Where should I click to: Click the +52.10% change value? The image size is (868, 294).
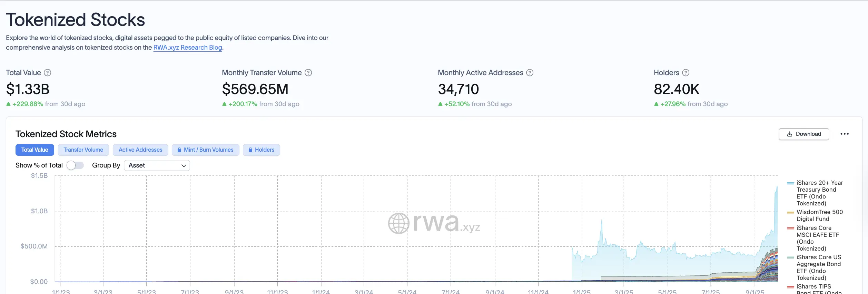457,104
